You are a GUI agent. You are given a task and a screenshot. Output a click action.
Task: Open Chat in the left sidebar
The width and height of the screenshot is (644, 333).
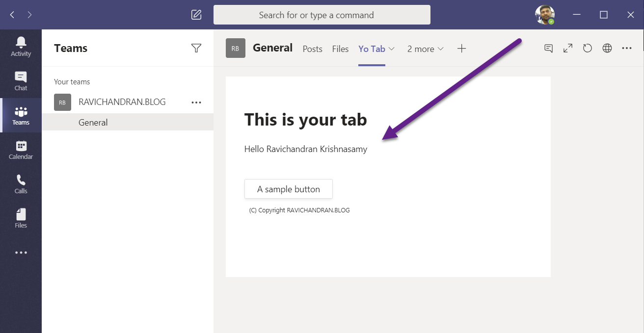tap(21, 81)
